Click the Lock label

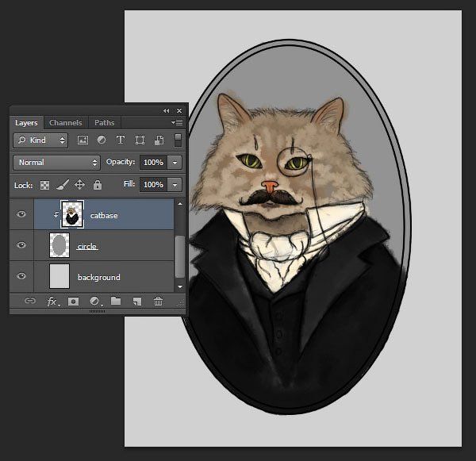(23, 185)
